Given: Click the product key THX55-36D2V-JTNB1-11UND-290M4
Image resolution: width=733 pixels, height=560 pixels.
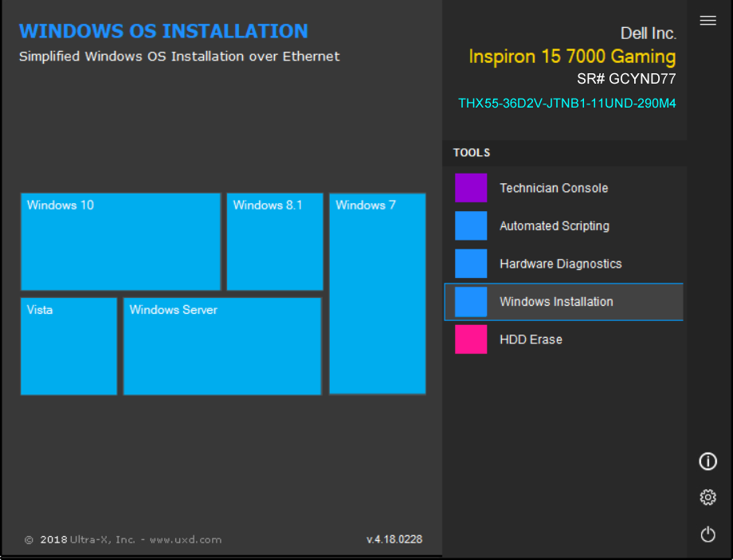Looking at the screenshot, I should coord(566,104).
